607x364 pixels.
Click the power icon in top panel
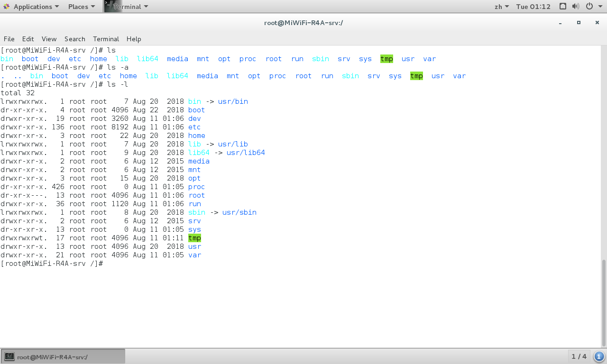pyautogui.click(x=589, y=7)
